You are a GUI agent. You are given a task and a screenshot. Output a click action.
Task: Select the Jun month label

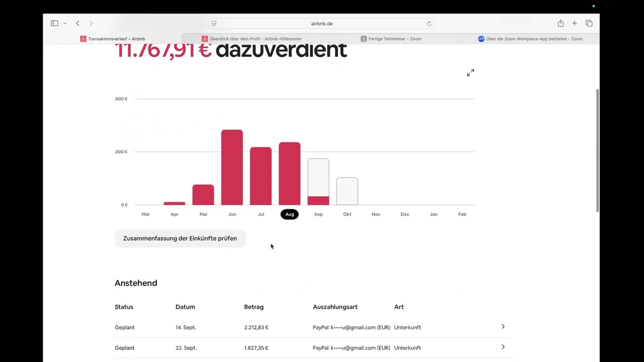(232, 214)
